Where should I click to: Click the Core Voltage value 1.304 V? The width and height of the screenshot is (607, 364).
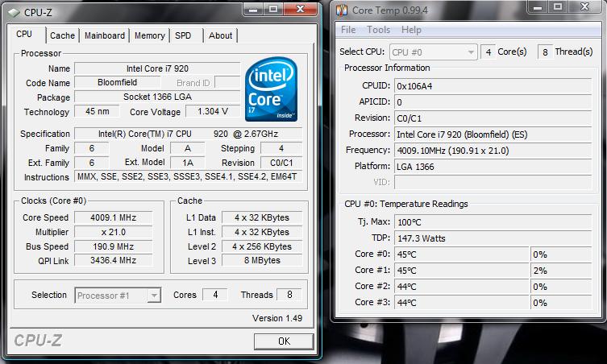click(x=213, y=111)
